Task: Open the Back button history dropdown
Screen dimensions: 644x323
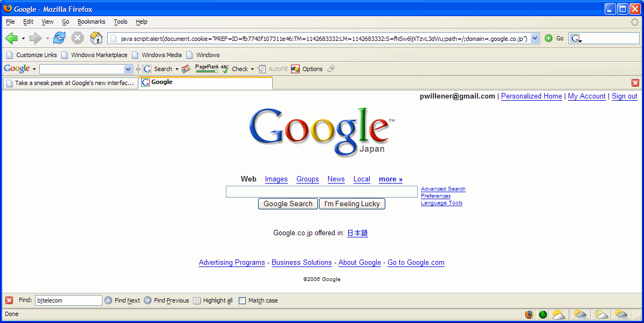Action: pos(23,39)
